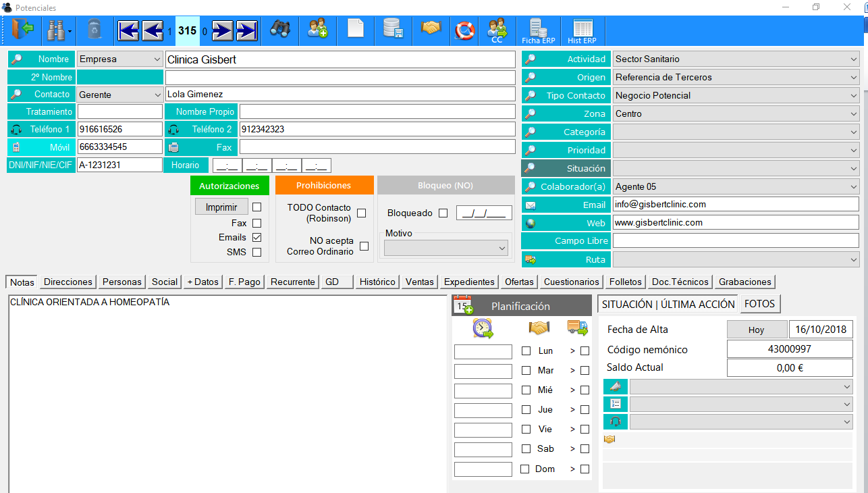
Task: Add new planning via calendar icon
Action: [463, 305]
